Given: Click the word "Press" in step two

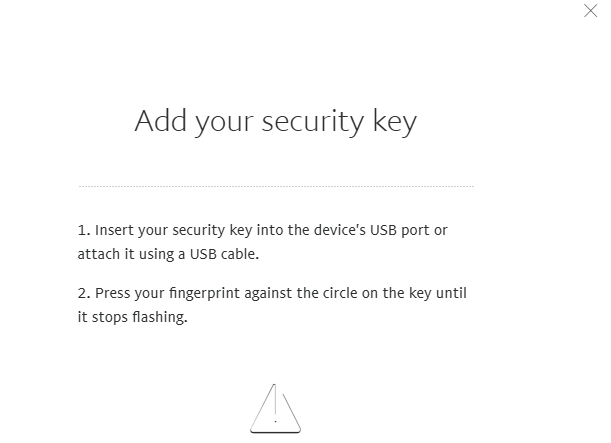Looking at the screenshot, I should (113, 293).
